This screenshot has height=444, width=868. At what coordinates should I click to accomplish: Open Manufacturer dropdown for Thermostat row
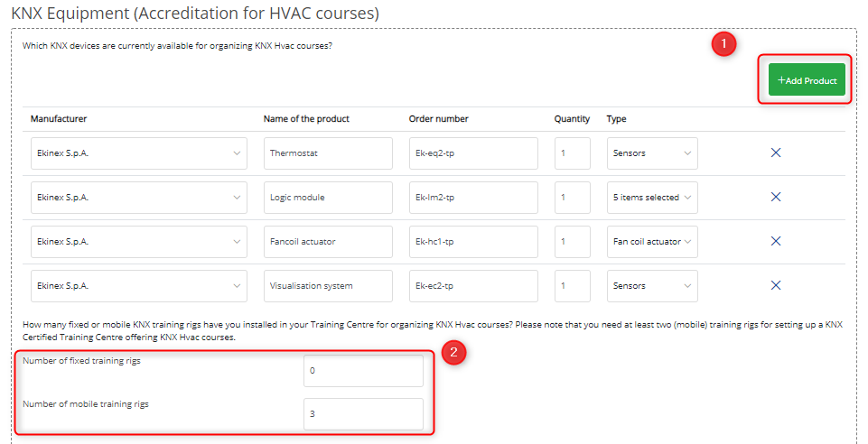138,153
